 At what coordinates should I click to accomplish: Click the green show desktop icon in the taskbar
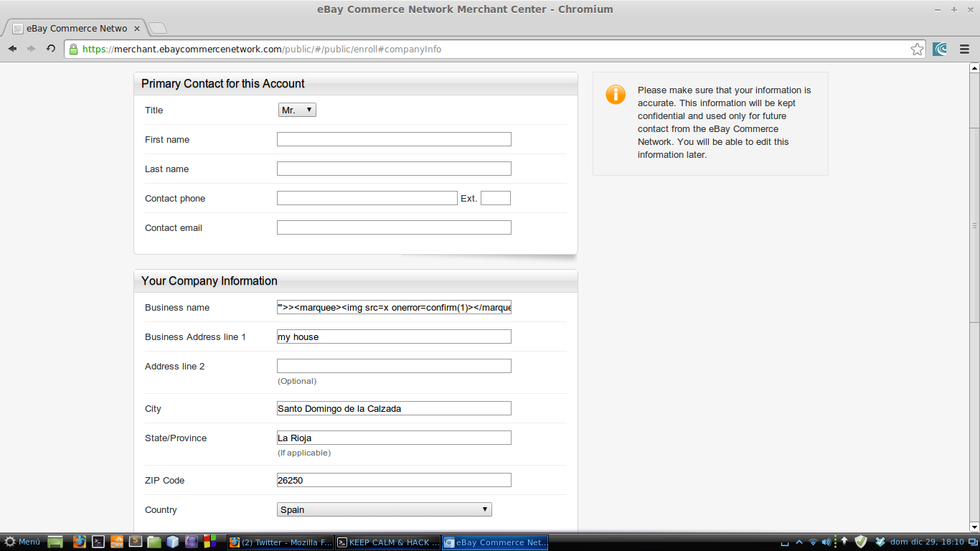click(x=56, y=542)
